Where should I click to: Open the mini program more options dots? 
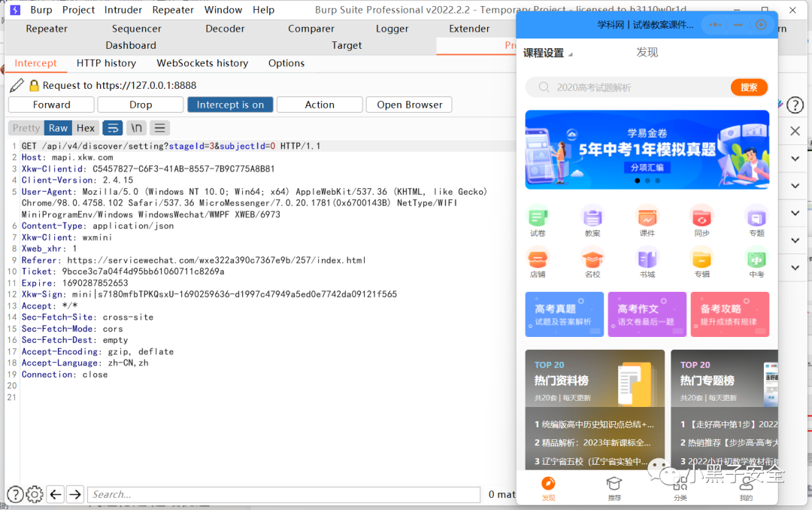pos(715,25)
